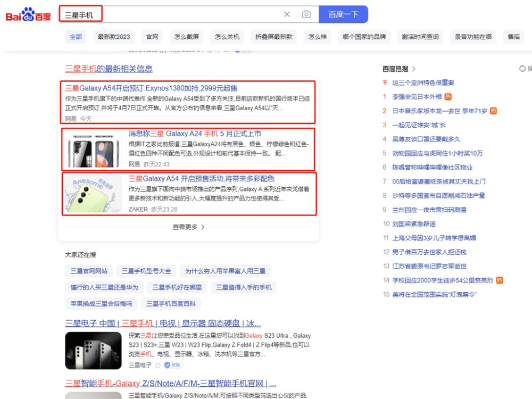The height and width of the screenshot is (399, 532).
Task: Open hot topic 吴尊友谈口罩还要戴多久
Action: [426, 139]
